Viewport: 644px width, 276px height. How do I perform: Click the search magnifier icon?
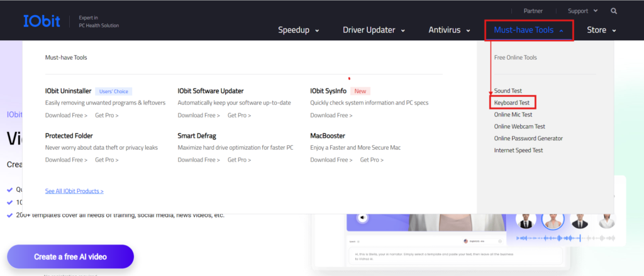(614, 11)
